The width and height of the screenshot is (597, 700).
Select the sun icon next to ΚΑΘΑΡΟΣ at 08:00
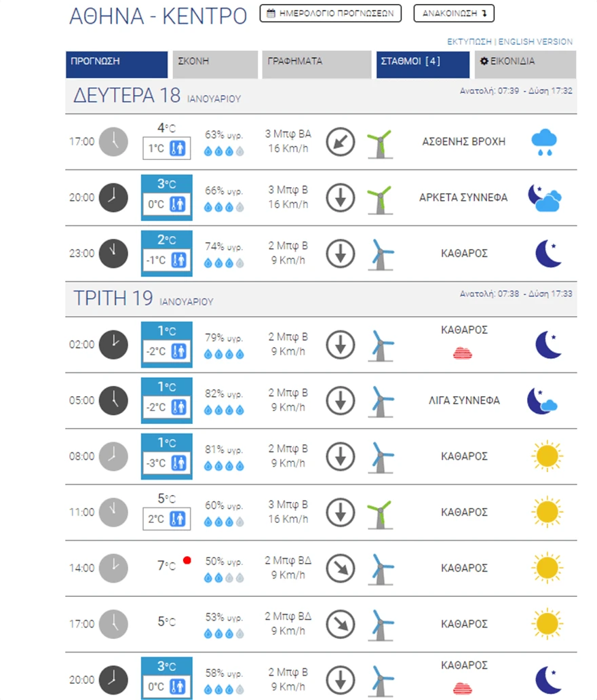(x=546, y=456)
